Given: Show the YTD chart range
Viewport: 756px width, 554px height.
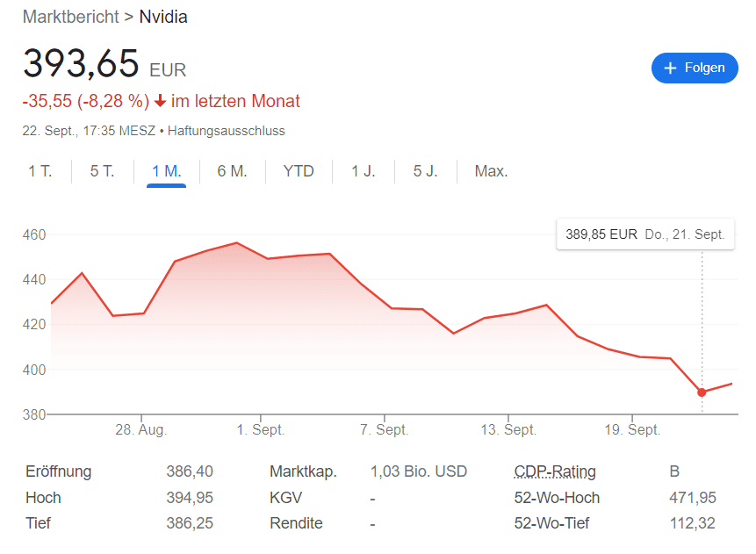Looking at the screenshot, I should 299,171.
